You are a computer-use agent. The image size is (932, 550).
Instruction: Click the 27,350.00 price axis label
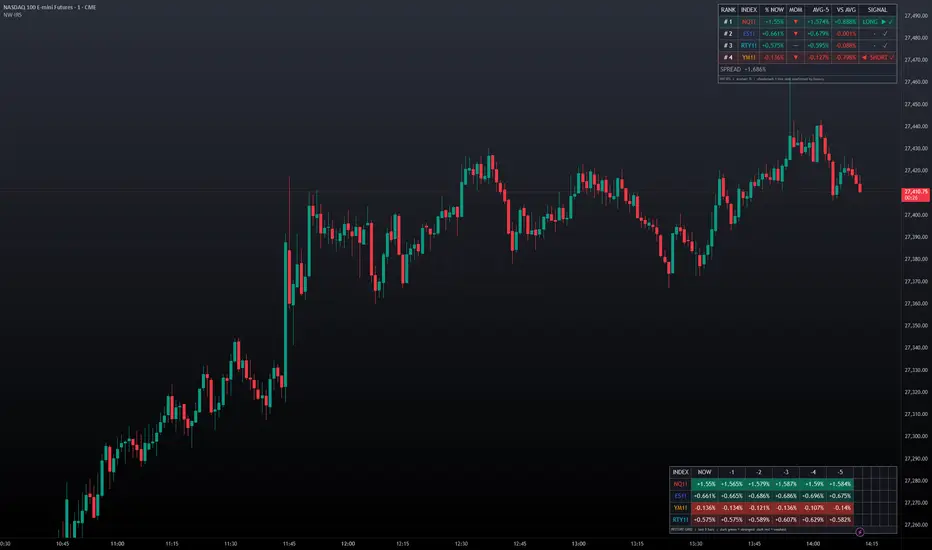[x=916, y=326]
